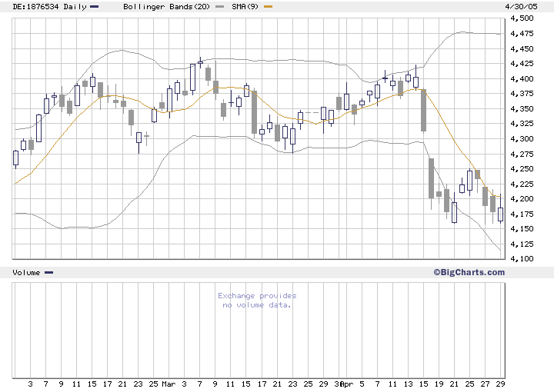Click the 13 date label on the axis
The height and width of the screenshot is (392, 554).
pyautogui.click(x=408, y=384)
